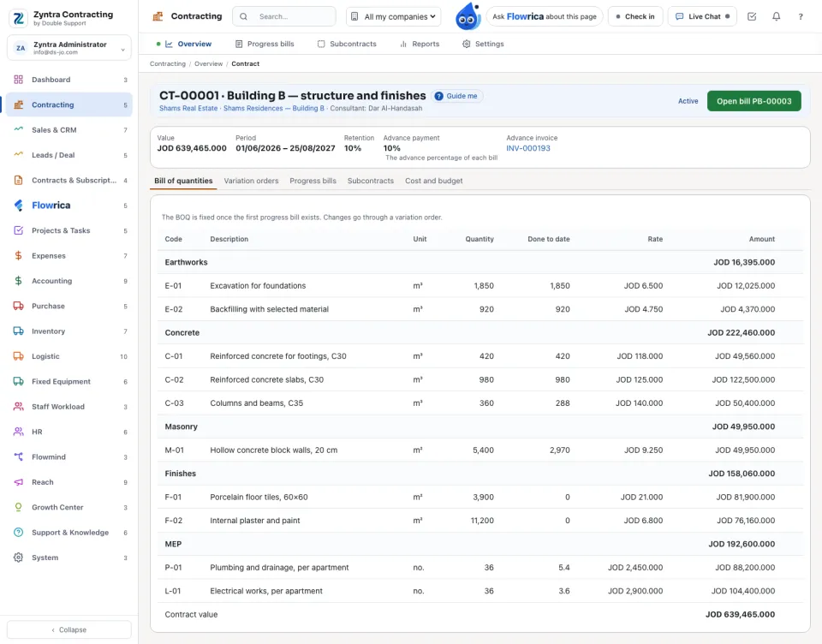This screenshot has height=644, width=822.
Task: Click the Open bill PB-00003 button
Action: (x=753, y=101)
